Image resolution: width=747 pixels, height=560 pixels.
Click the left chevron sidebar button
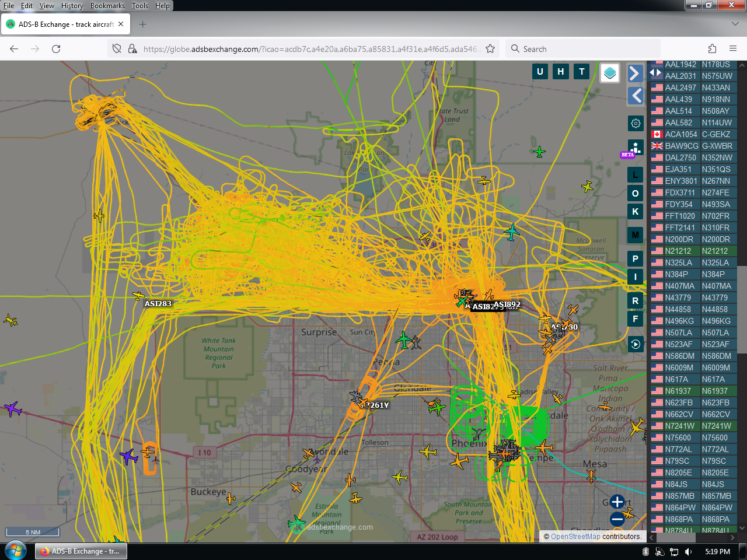[635, 96]
